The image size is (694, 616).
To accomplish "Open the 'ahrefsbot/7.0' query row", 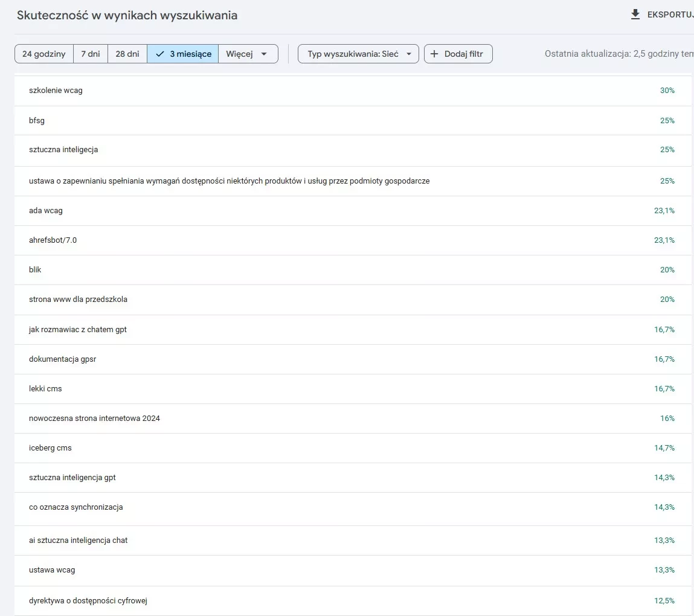I will click(x=353, y=240).
